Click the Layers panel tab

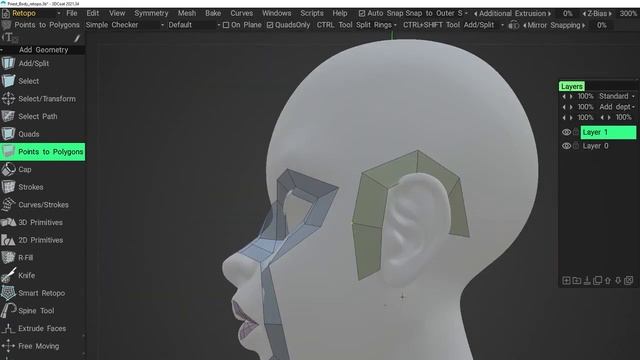(x=571, y=86)
